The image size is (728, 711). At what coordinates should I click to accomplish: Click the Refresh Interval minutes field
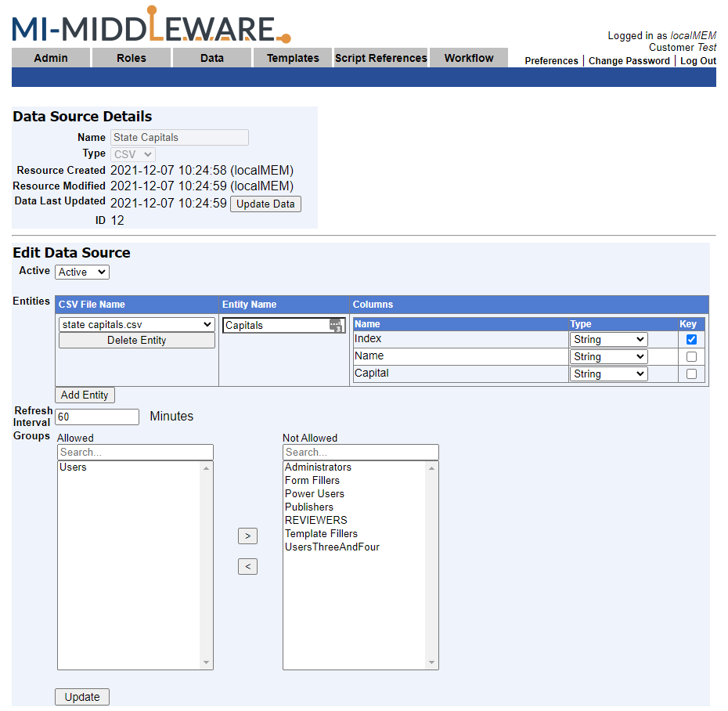[x=97, y=417]
